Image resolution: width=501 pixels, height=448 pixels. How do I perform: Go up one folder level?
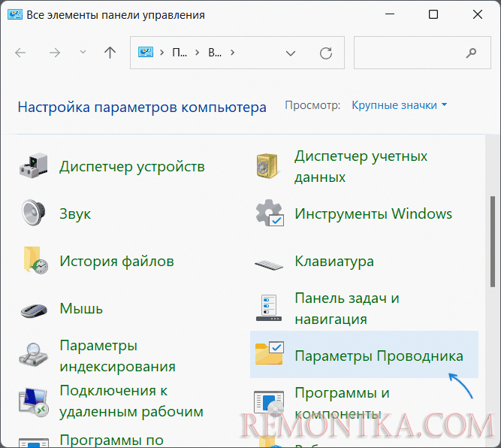click(x=110, y=53)
